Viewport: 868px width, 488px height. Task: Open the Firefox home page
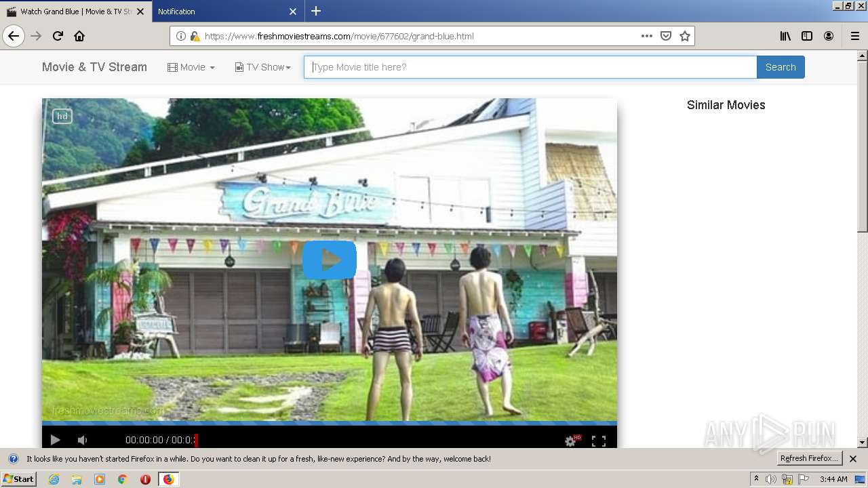79,36
